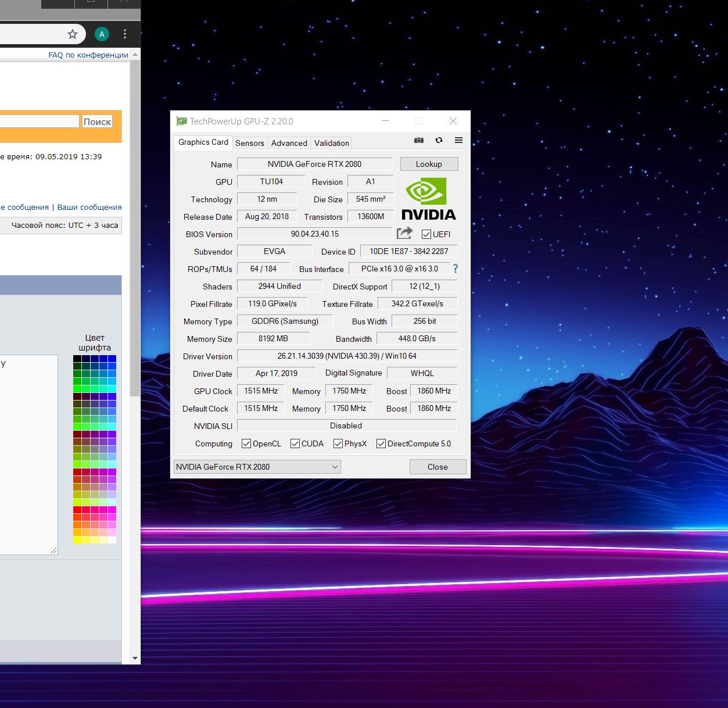Switch to the Sensors tab

tap(250, 143)
